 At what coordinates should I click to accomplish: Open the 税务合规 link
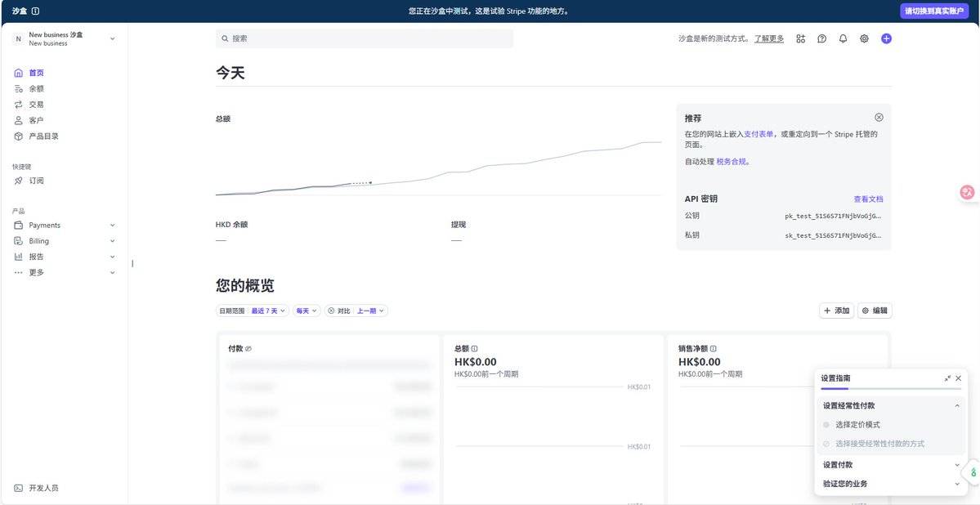coord(732,161)
